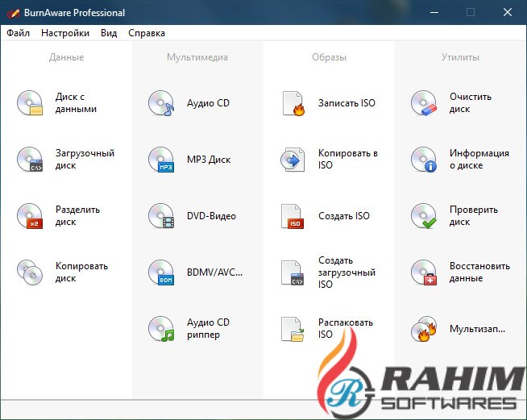527x420 pixels.
Task: Select the Копировать в ISO label
Action: click(348, 159)
